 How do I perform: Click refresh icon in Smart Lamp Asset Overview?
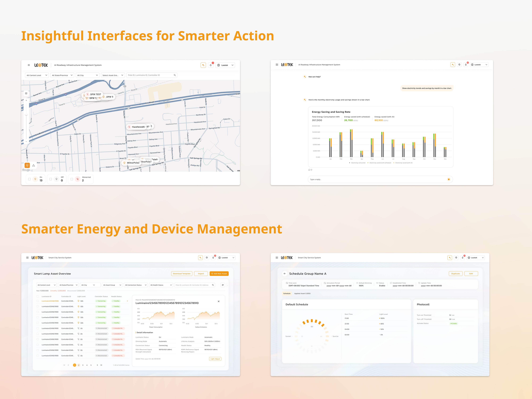coord(223,285)
